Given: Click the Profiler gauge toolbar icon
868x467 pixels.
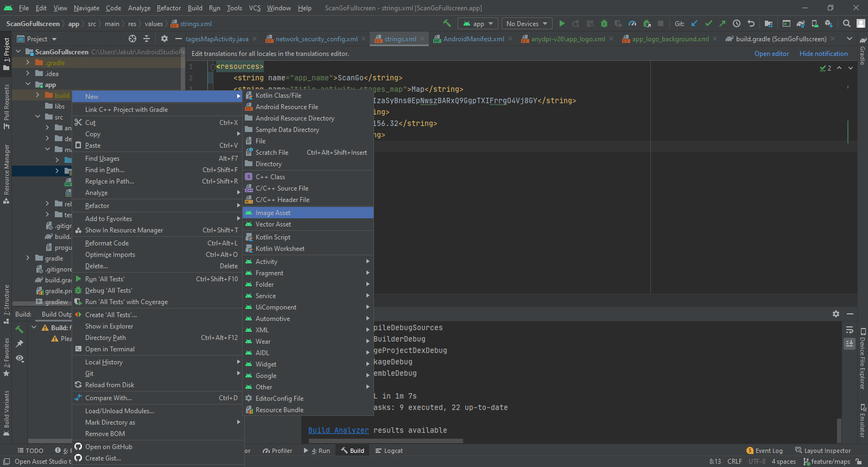Looking at the screenshot, I should (632, 23).
